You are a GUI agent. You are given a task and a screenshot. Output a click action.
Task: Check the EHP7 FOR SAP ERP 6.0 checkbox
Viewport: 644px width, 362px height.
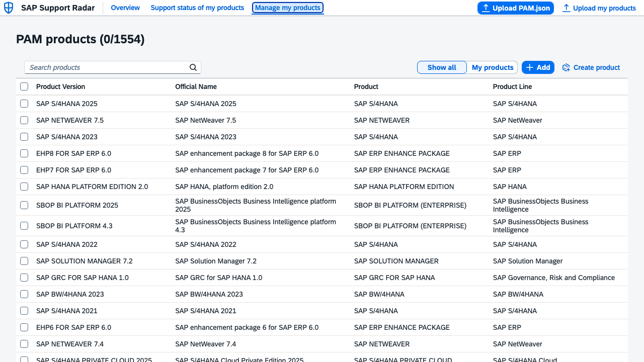(x=24, y=170)
